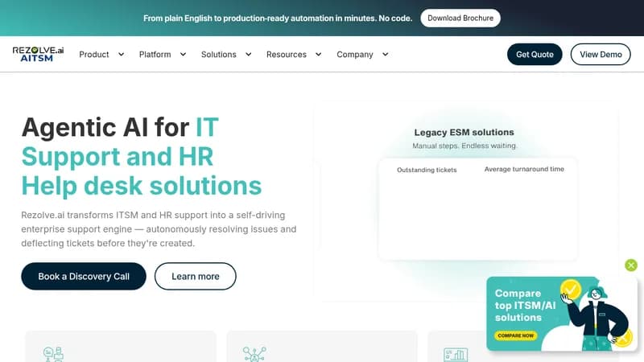Click the Manual steps. Endless waiting. text
The width and height of the screenshot is (644, 362).
(x=464, y=146)
